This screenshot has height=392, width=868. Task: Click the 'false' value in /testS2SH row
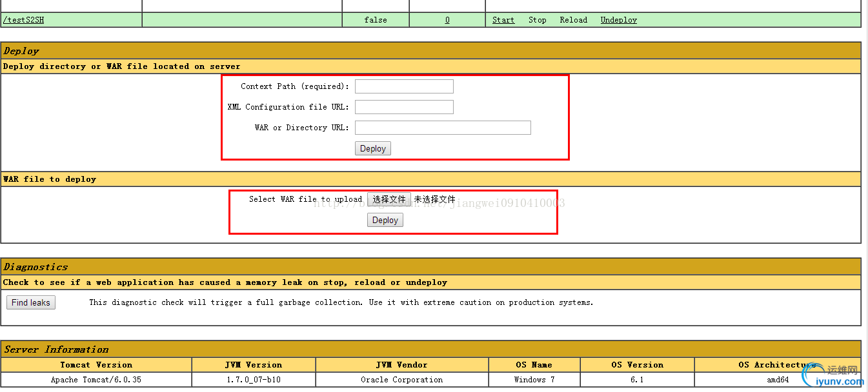[376, 20]
